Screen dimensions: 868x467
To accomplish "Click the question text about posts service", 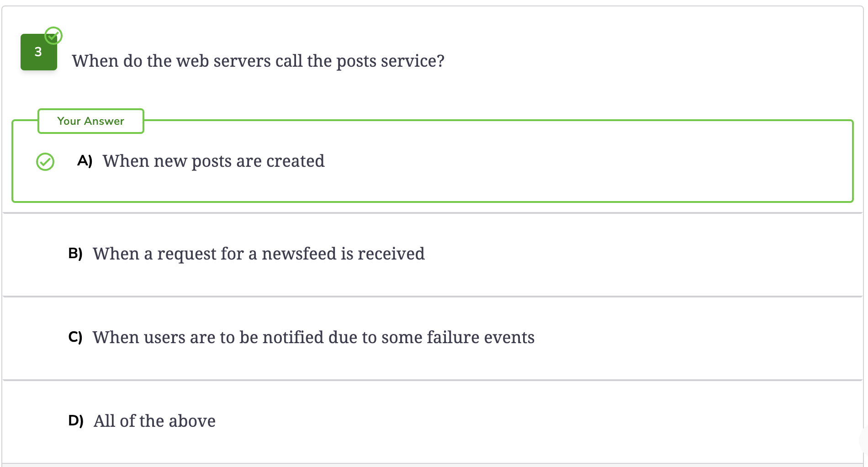I will point(258,61).
